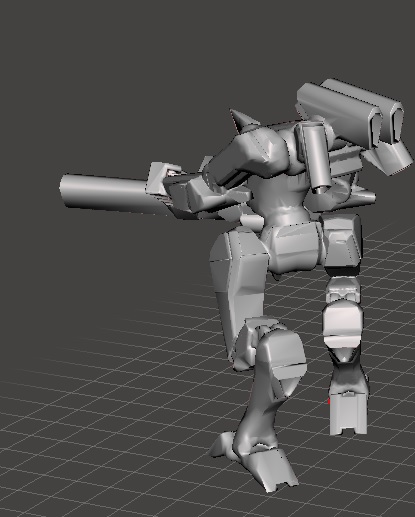Screen dimensions: 415x517
Task: Select the front leg's knee armor plate
Action: click(x=282, y=357)
